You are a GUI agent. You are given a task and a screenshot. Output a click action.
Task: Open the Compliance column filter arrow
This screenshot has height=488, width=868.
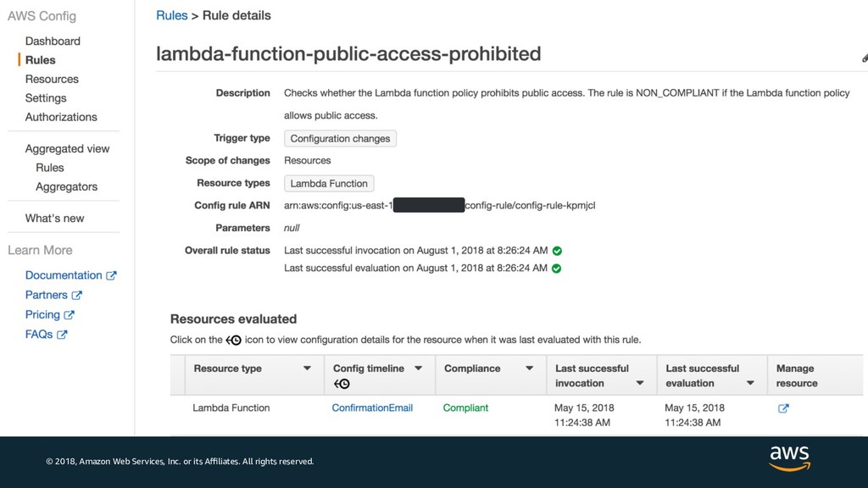[x=529, y=369]
